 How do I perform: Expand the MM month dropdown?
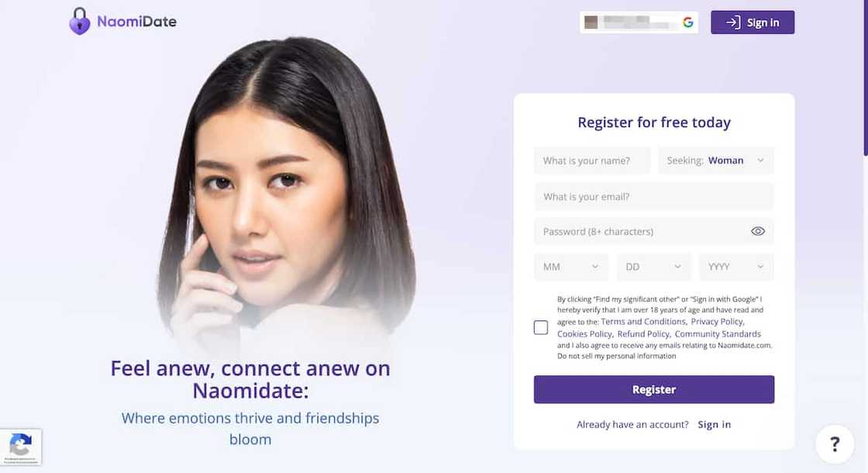571,267
